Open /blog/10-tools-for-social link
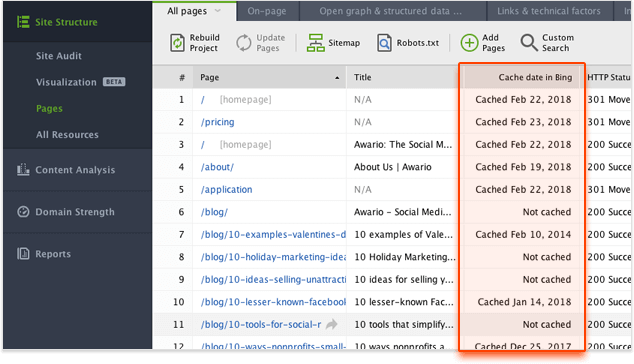The width and height of the screenshot is (634, 364). [x=261, y=324]
